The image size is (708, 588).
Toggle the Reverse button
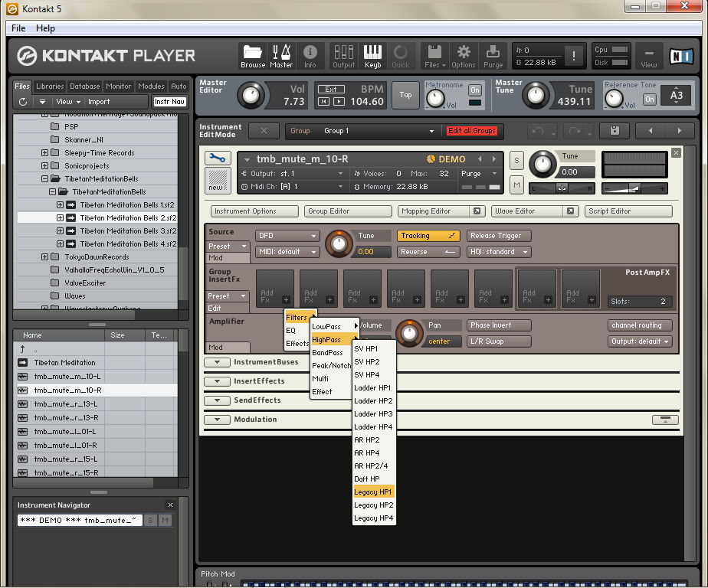click(428, 252)
